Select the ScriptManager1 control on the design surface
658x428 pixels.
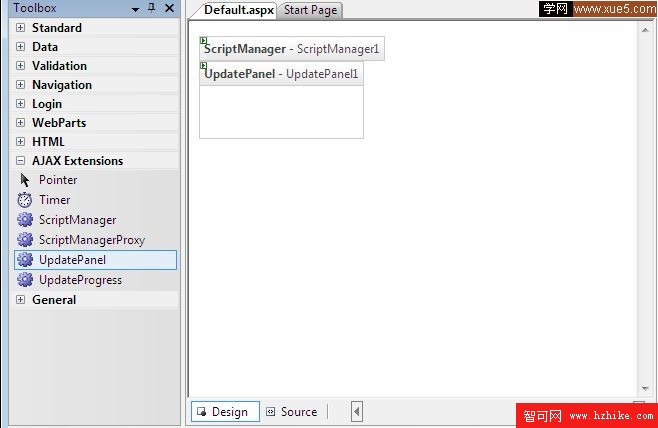tap(292, 49)
